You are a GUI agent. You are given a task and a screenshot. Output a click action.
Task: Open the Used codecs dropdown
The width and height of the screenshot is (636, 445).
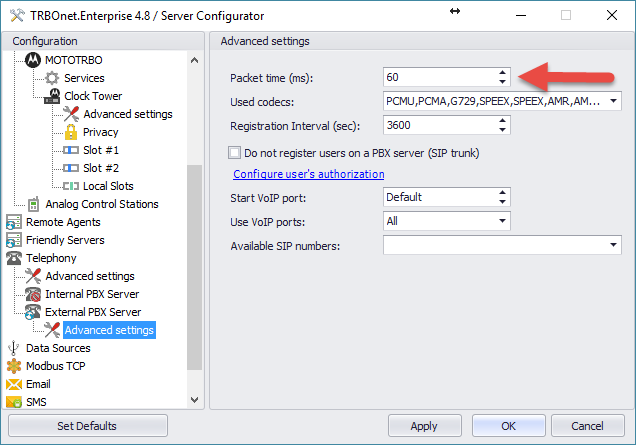click(x=613, y=101)
